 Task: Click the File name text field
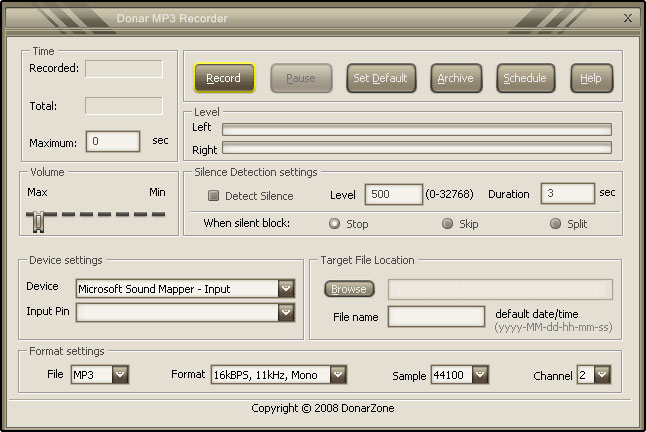pos(436,317)
